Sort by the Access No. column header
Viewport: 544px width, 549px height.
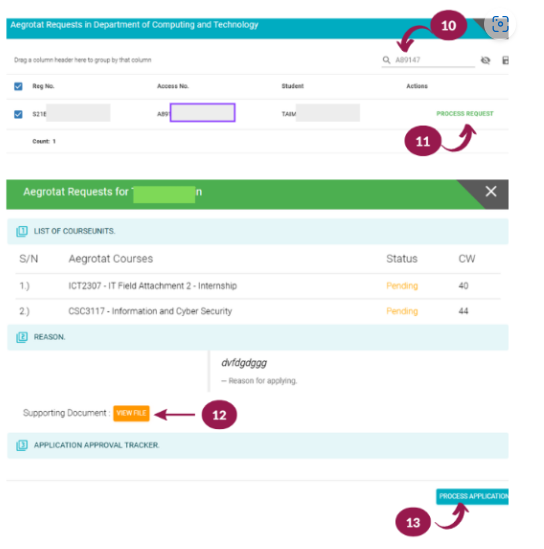click(x=173, y=86)
